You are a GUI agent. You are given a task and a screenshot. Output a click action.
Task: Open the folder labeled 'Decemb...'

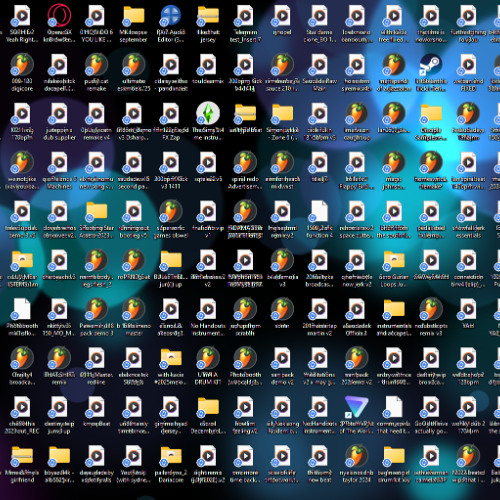(208, 407)
